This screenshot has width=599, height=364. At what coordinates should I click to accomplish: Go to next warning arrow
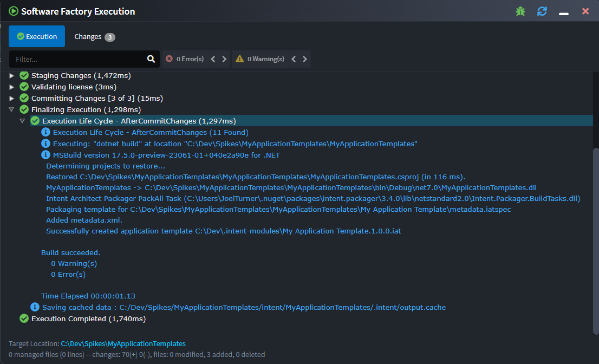pyautogui.click(x=304, y=59)
